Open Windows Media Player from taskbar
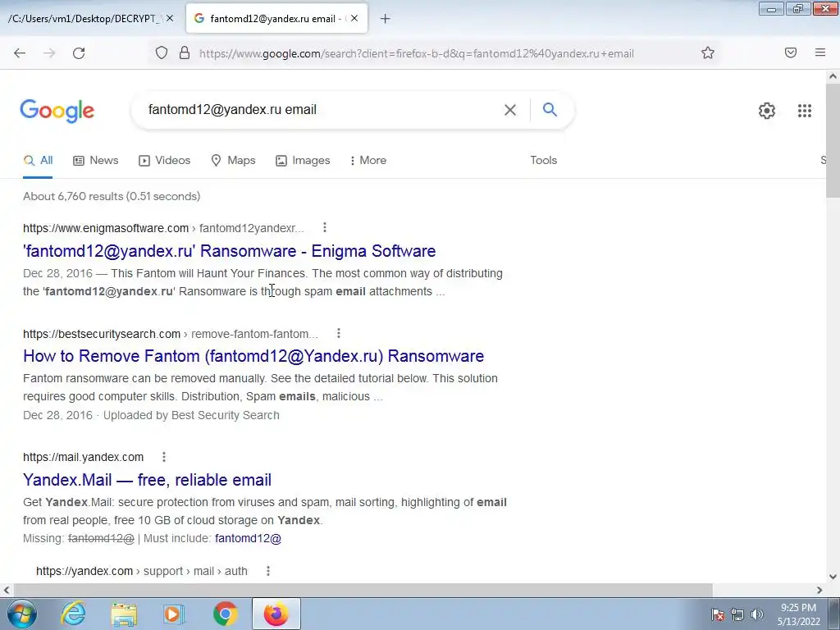 coord(173,614)
